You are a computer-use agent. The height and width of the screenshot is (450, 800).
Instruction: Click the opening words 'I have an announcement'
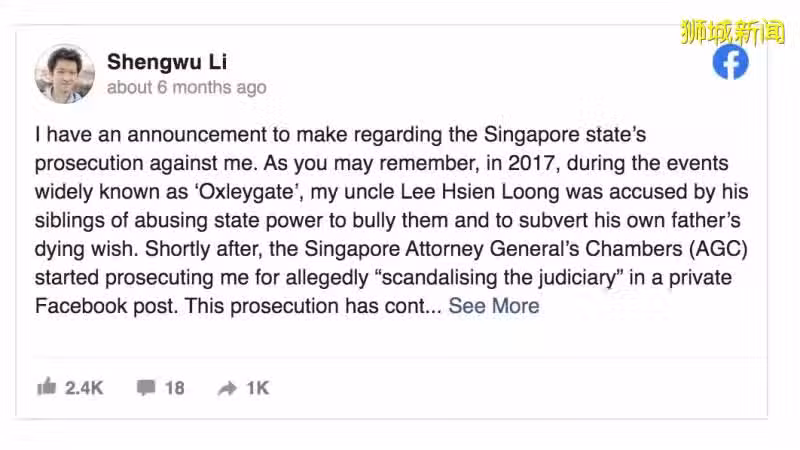click(151, 135)
